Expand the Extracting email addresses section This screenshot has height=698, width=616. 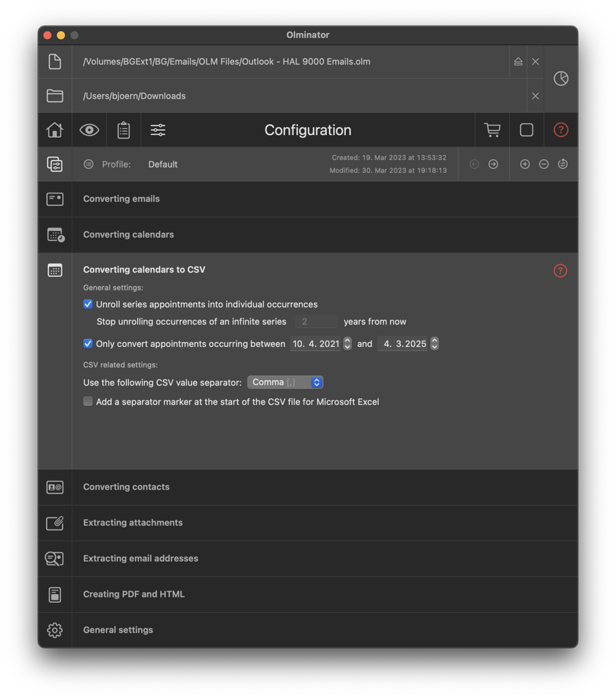pos(325,559)
